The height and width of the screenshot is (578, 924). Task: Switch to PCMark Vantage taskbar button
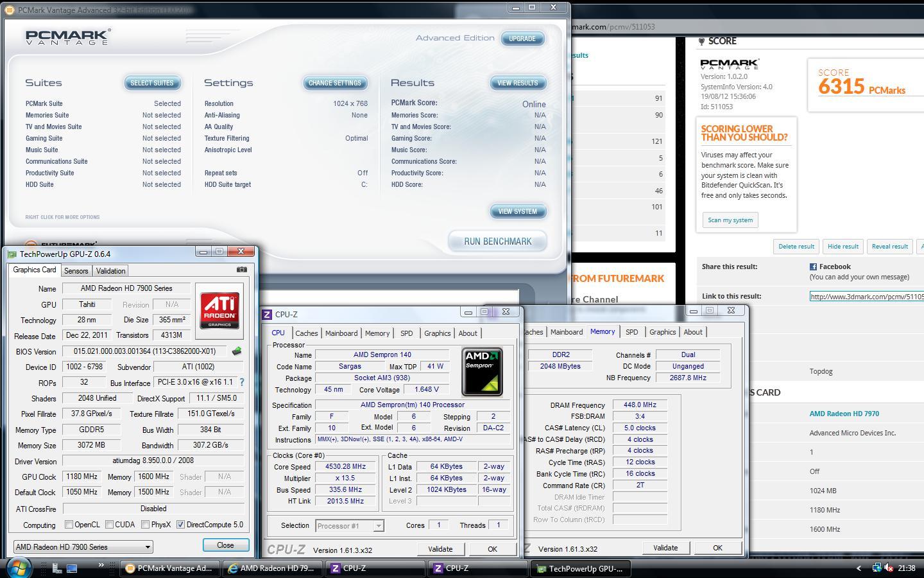pyautogui.click(x=171, y=568)
